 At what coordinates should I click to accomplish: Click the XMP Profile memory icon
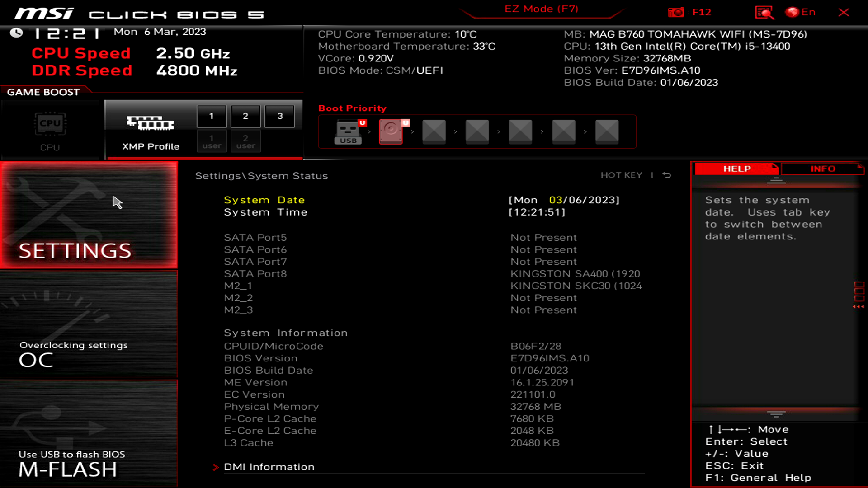(x=151, y=123)
